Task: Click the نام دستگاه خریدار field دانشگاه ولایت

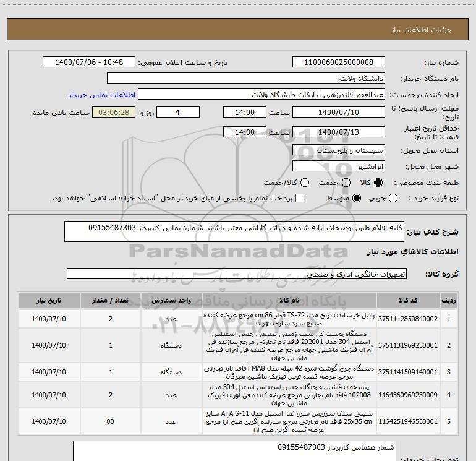Action: [x=246, y=79]
